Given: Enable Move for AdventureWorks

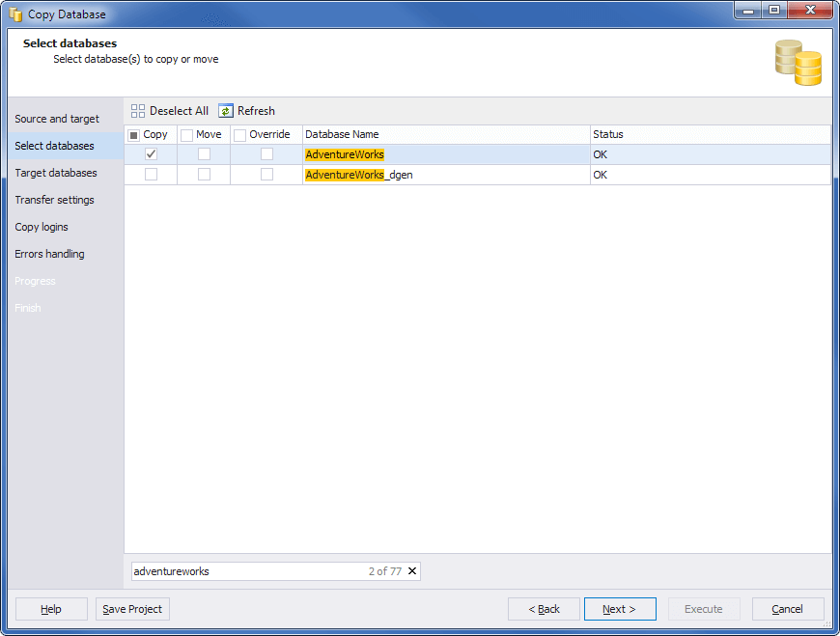Looking at the screenshot, I should (x=203, y=154).
